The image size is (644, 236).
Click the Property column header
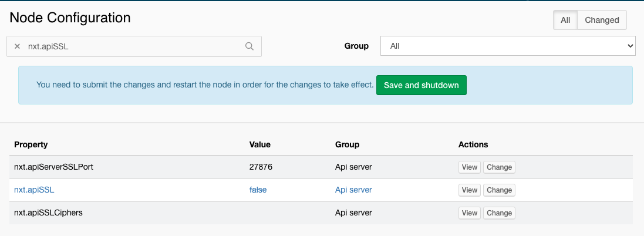(31, 144)
